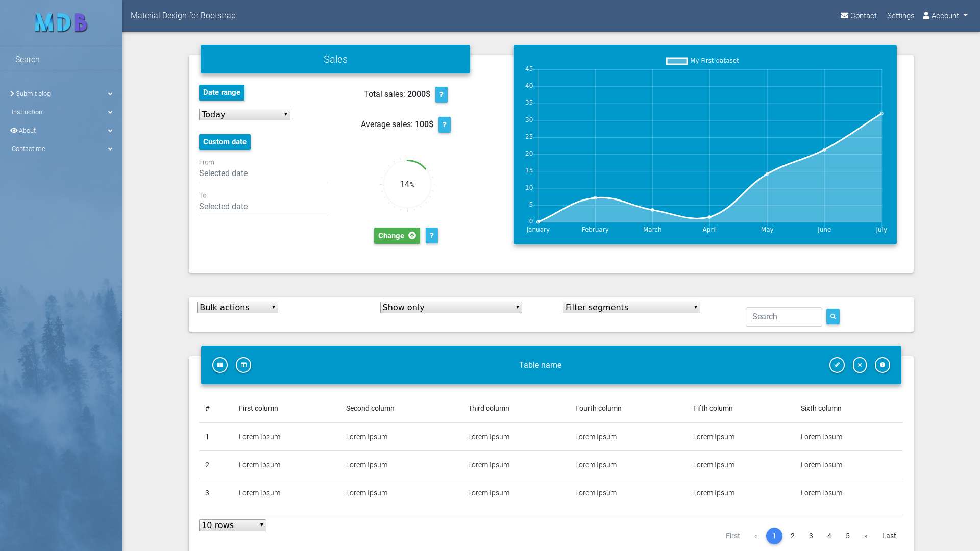Click the grid view icon in table header

[x=220, y=365]
